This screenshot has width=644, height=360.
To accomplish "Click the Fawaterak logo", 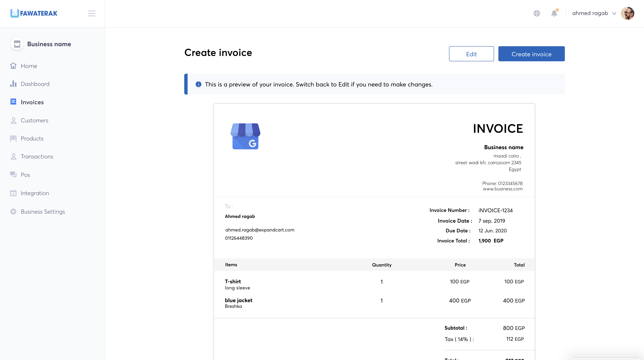I will point(34,13).
